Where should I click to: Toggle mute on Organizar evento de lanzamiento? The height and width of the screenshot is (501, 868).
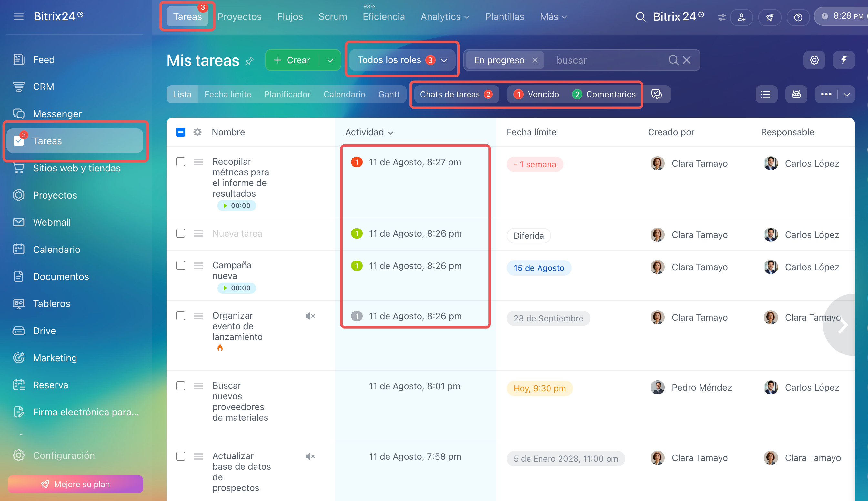[310, 316]
